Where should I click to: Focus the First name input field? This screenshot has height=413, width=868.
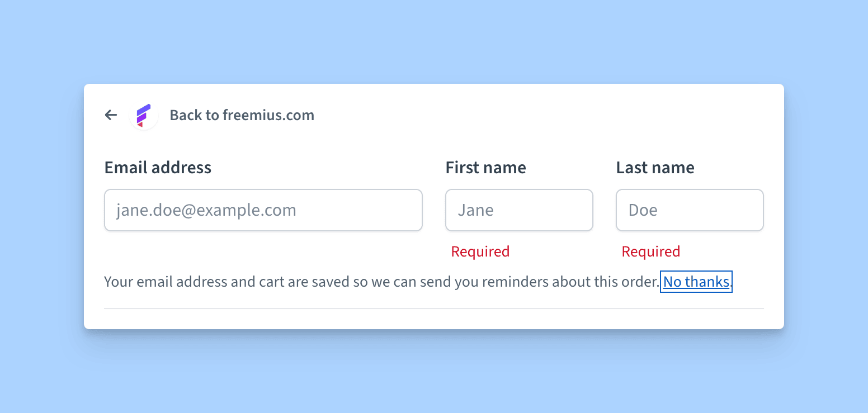pos(519,210)
